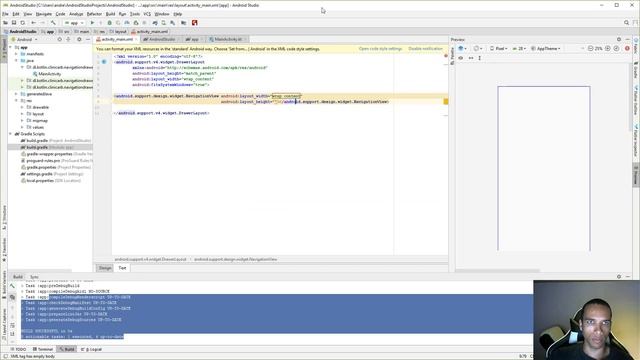The height and width of the screenshot is (360, 640).
Task: Open Terminal tool window button
Action: tap(43, 349)
